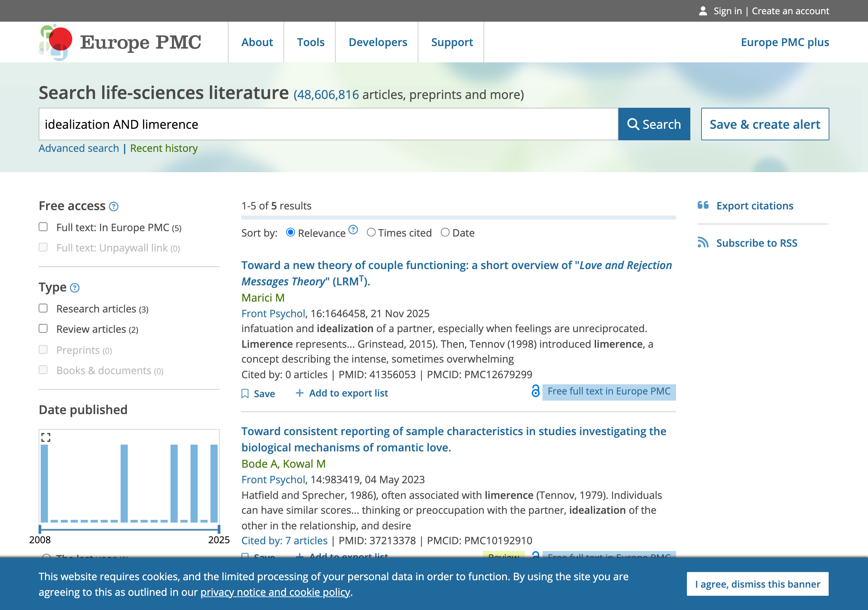This screenshot has width=868, height=610.
Task: Click the open access lock icon of first result
Action: 535,391
